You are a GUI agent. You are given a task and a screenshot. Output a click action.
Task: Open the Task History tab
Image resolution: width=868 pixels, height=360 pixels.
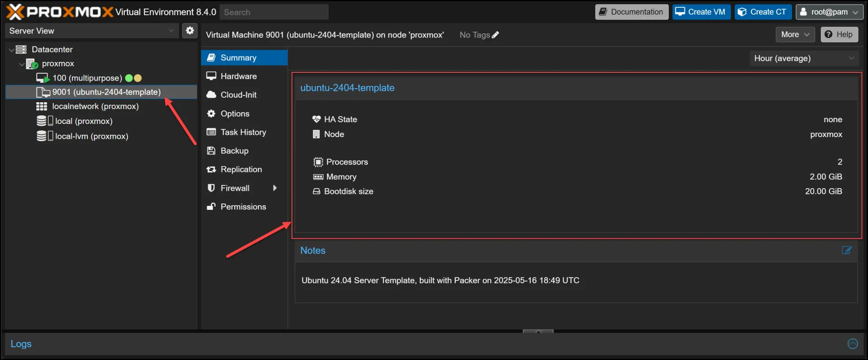243,132
